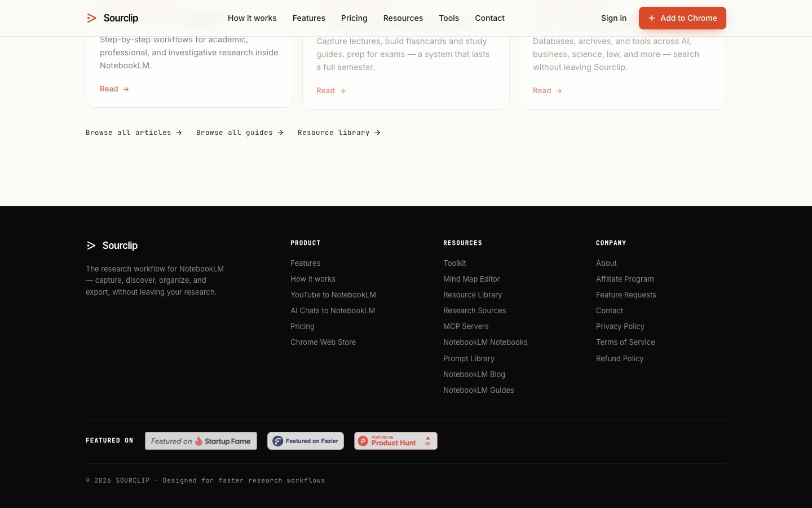Open Tools in the top navigation
812x508 pixels.
pyautogui.click(x=449, y=18)
